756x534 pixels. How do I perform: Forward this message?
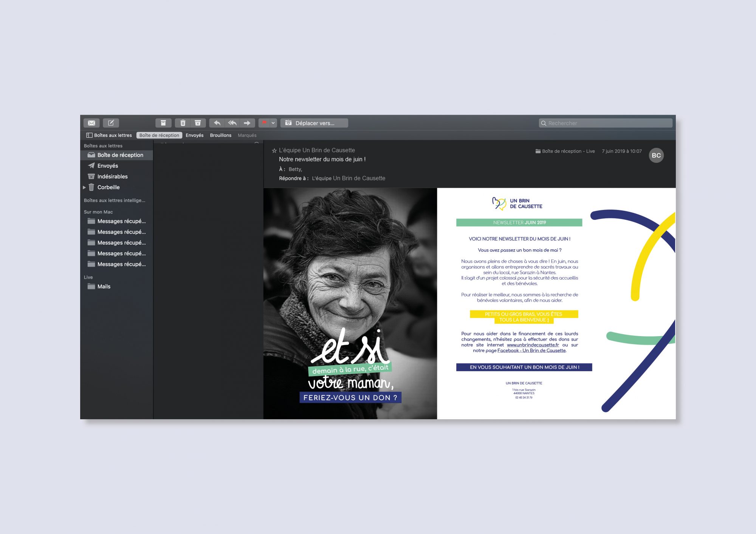247,123
